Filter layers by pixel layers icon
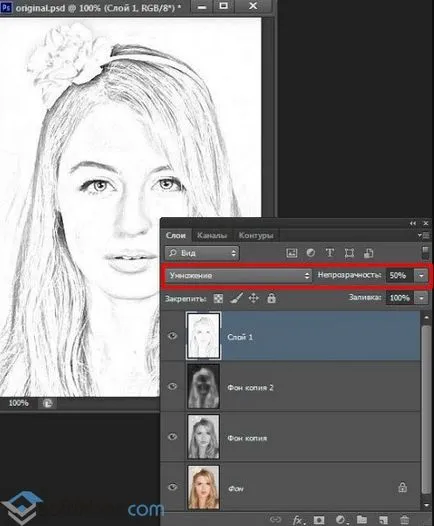This screenshot has height=526, width=434. point(291,253)
